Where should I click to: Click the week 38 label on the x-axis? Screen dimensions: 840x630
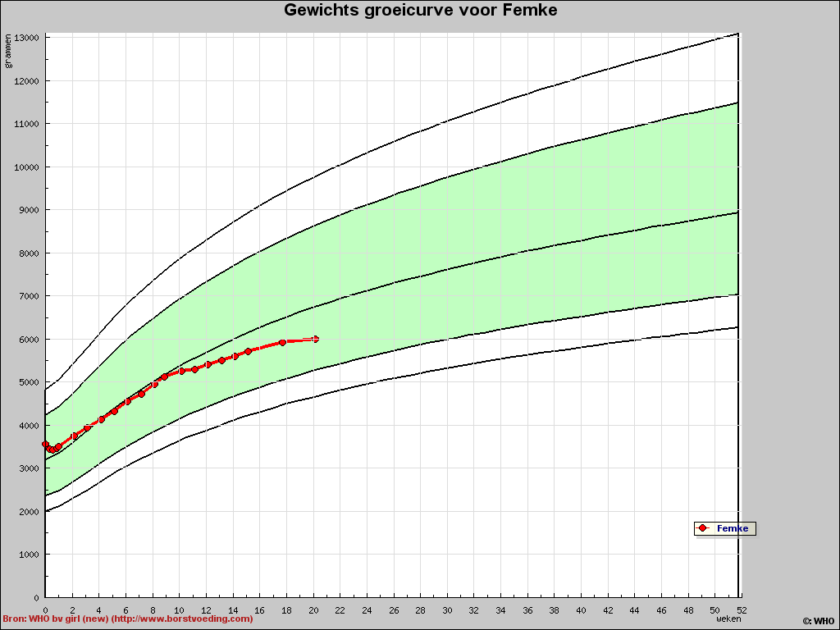555,610
